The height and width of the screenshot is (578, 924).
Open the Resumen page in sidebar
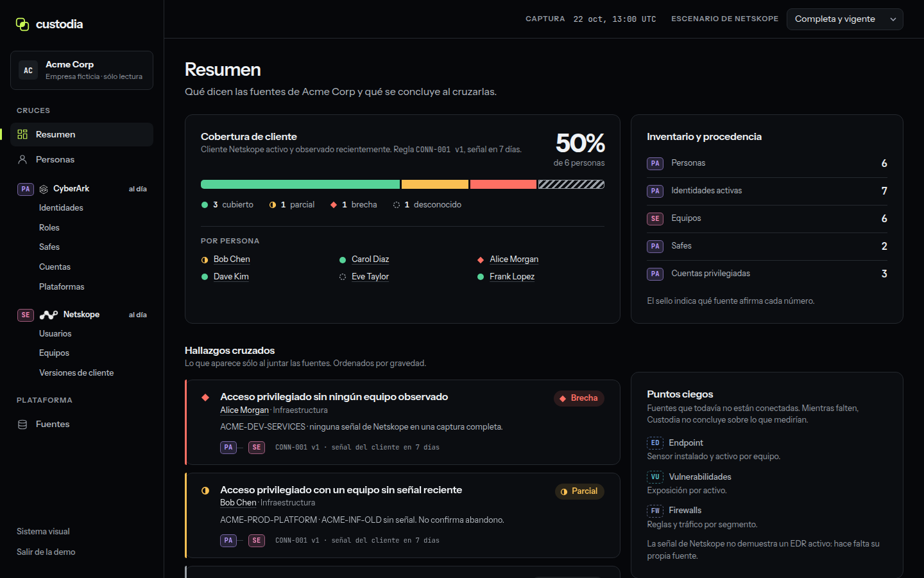point(81,134)
